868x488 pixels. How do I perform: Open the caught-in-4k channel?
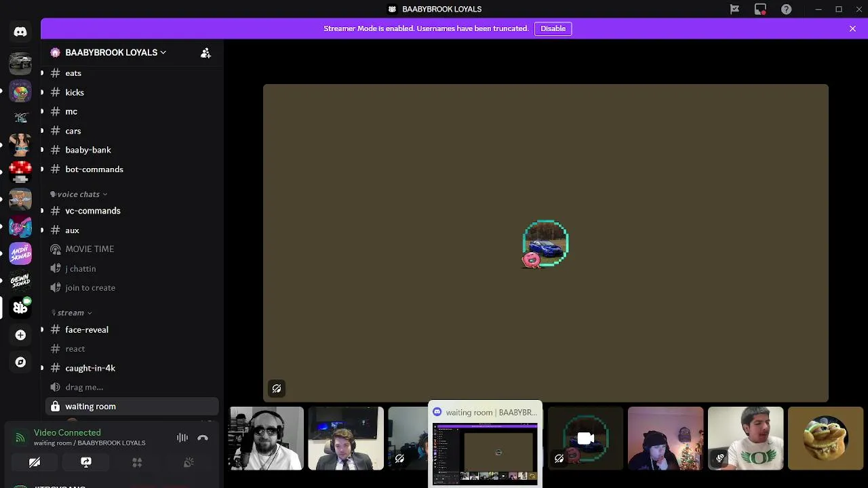point(132,368)
